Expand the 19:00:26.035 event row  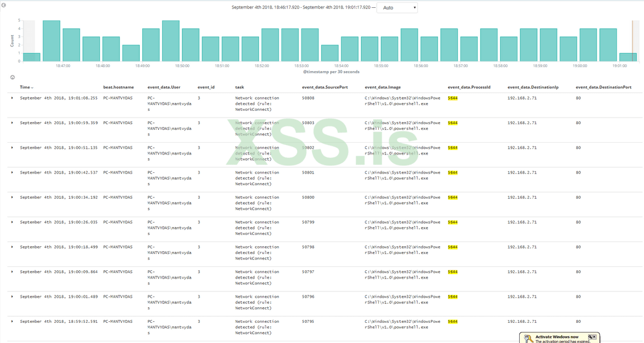[12, 222]
